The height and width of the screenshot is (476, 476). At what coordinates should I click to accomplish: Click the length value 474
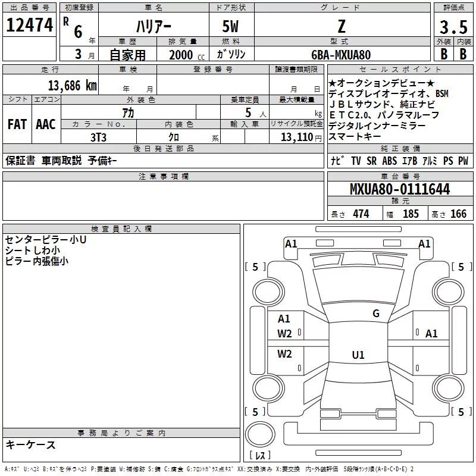(361, 214)
